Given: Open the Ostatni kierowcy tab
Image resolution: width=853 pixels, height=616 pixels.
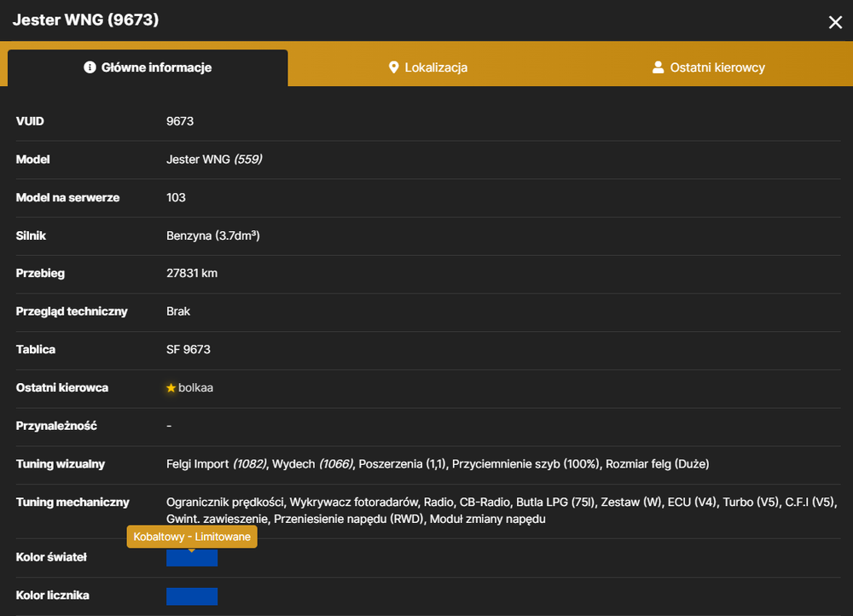Looking at the screenshot, I should click(x=708, y=67).
